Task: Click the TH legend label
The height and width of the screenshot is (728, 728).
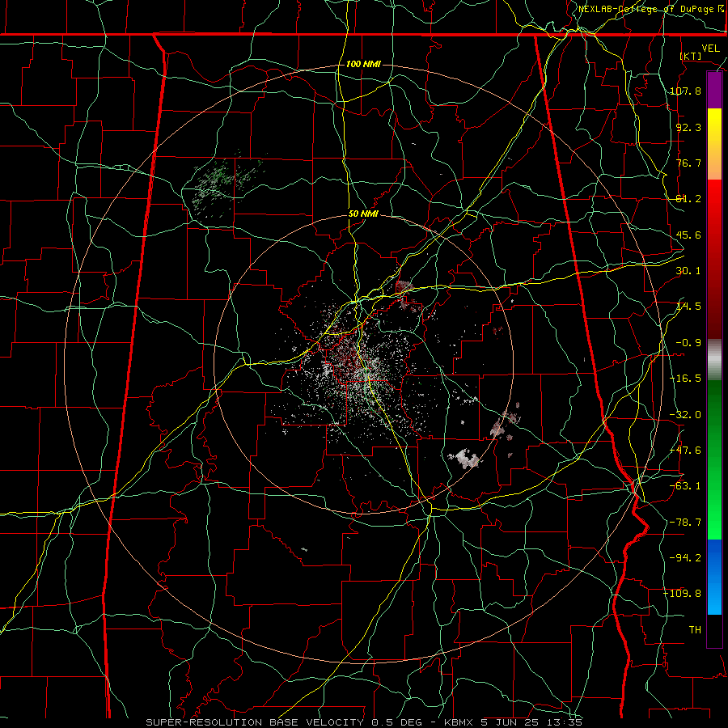Action: pyautogui.click(x=695, y=629)
